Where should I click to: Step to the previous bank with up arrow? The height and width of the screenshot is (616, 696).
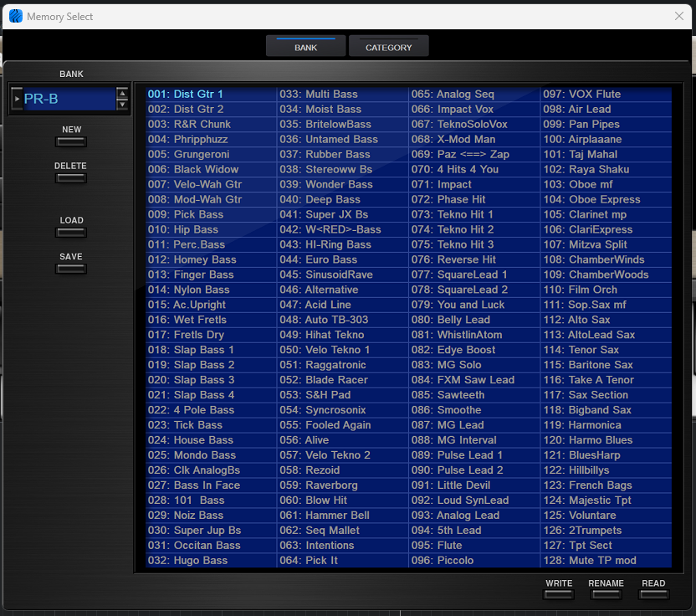123,94
